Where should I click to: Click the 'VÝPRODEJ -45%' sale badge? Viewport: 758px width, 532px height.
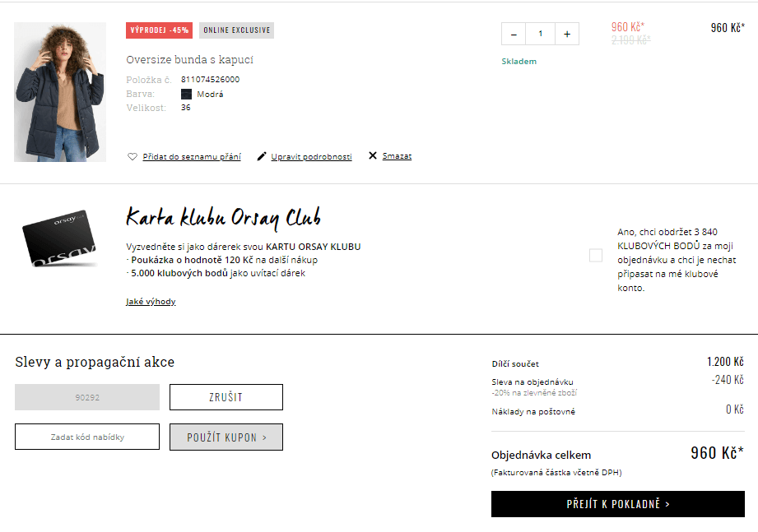click(x=159, y=30)
